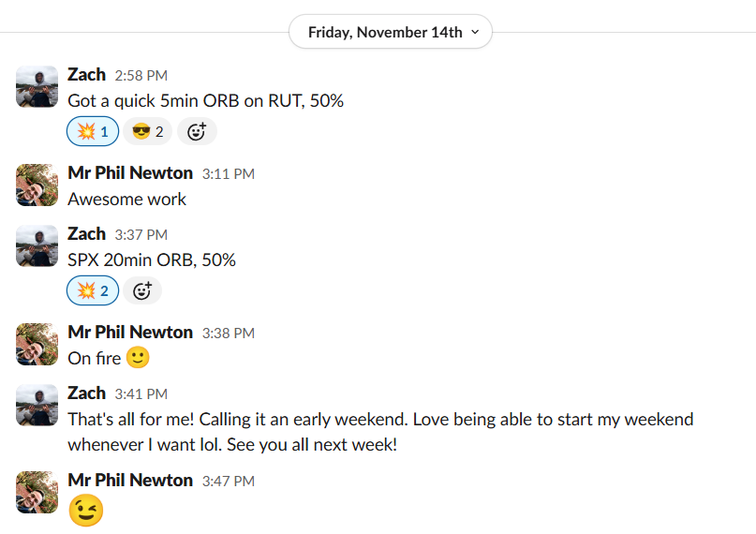The image size is (756, 534).
Task: Click Zach's avatar on the early weekend message
Action: click(x=37, y=405)
